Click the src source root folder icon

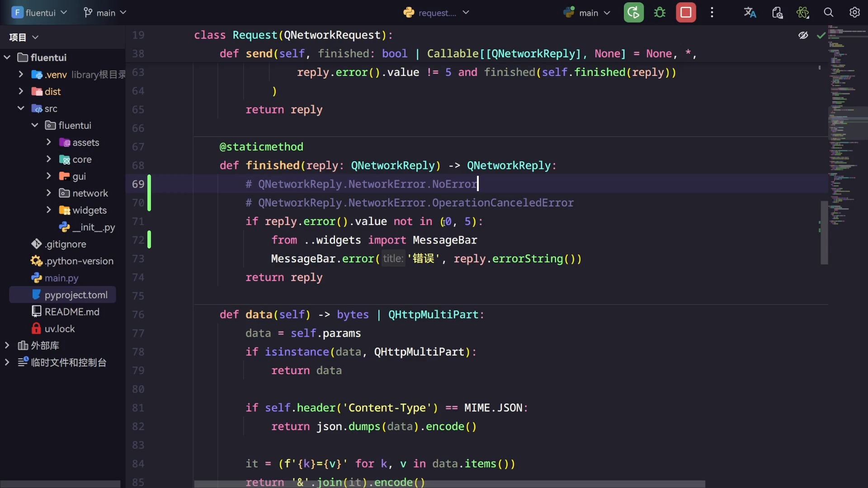click(x=37, y=109)
